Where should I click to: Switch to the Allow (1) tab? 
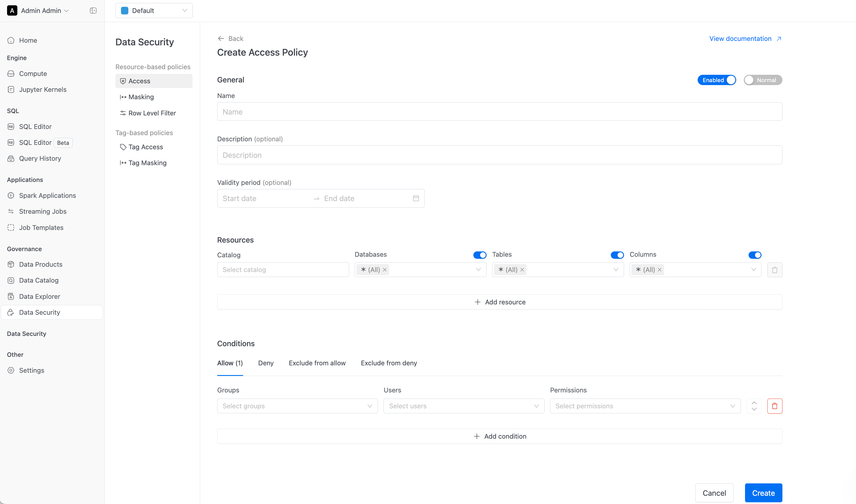pyautogui.click(x=230, y=363)
